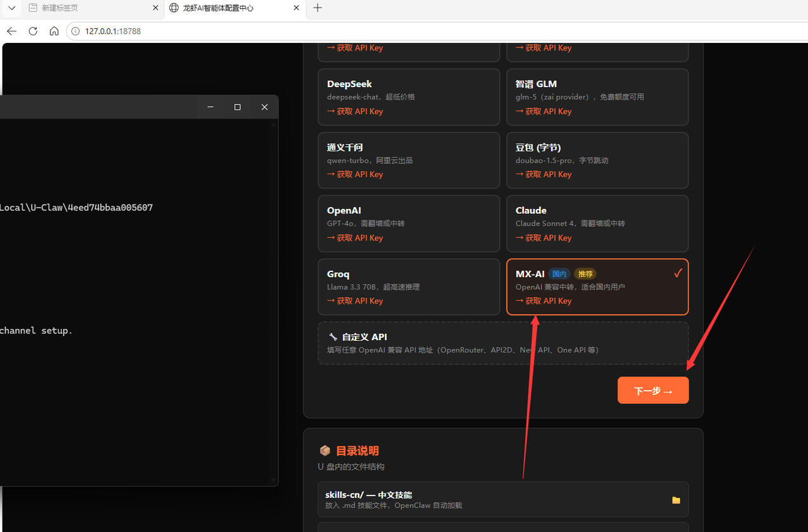Go back with the browser back arrow
The image size is (808, 532).
point(11,31)
